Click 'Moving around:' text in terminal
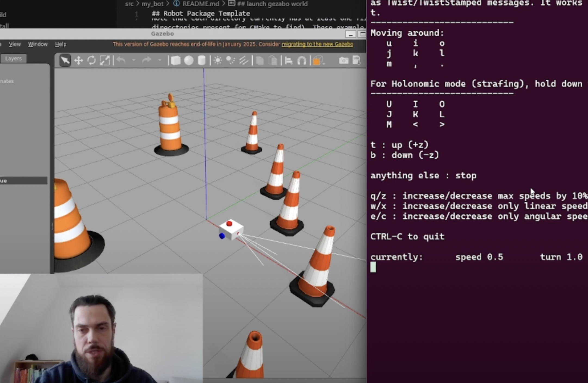588x383 pixels. click(407, 33)
